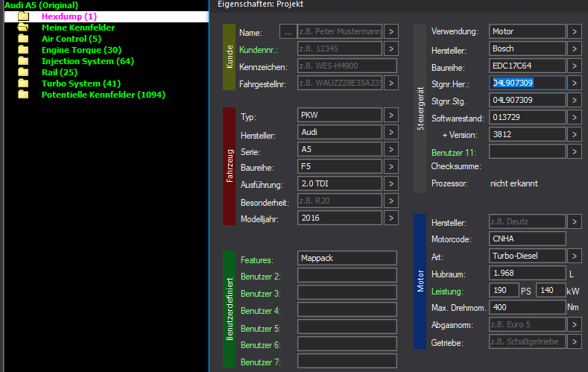Screen dimensions: 588x372
Task: Click the Leistung kW field showing 140
Action: pyautogui.click(x=551, y=290)
